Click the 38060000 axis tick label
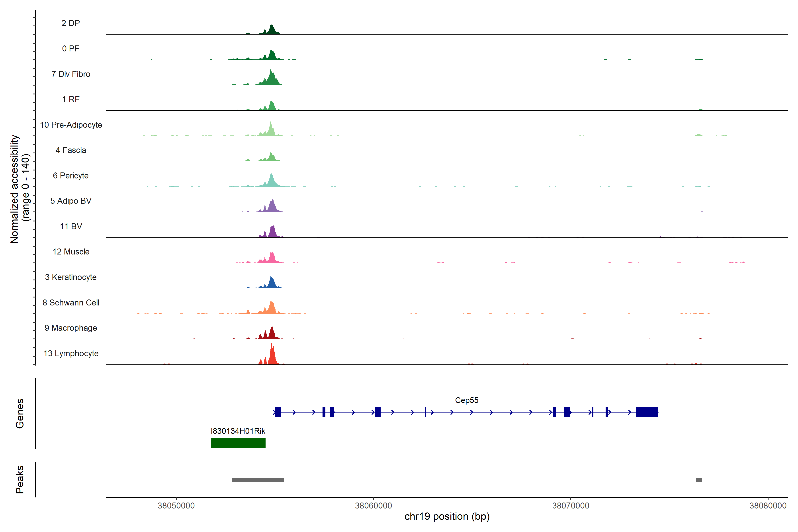 click(373, 506)
